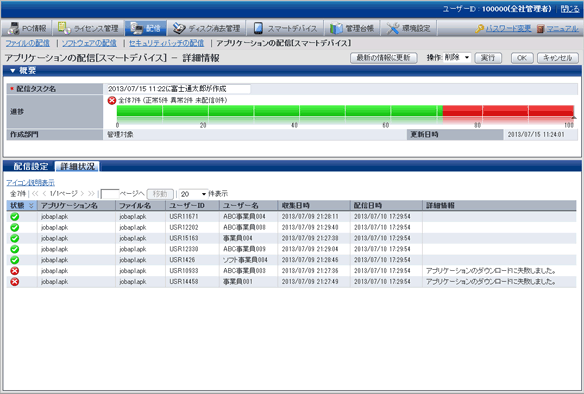This screenshot has height=394, width=584.
Task: Open the ソフトウェアの配信 link
Action: (x=89, y=43)
